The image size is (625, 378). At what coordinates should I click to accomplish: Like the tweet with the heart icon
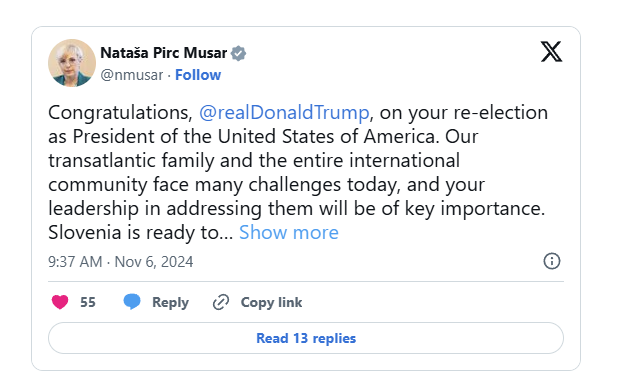60,302
